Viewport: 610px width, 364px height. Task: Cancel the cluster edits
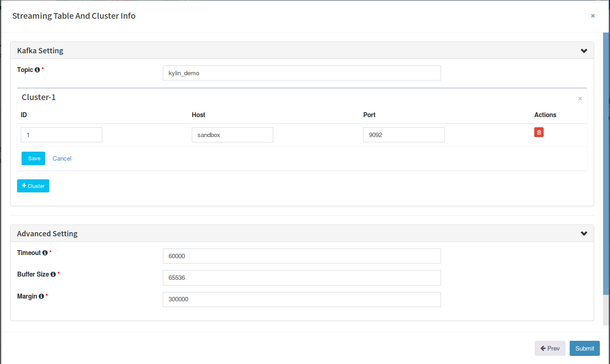click(62, 159)
